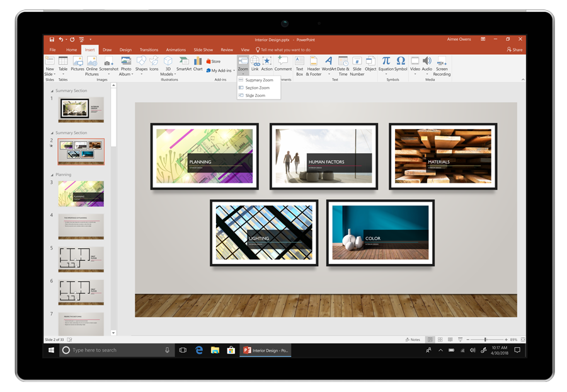
Task: Switch to the Animations ribbon tab
Action: (176, 50)
